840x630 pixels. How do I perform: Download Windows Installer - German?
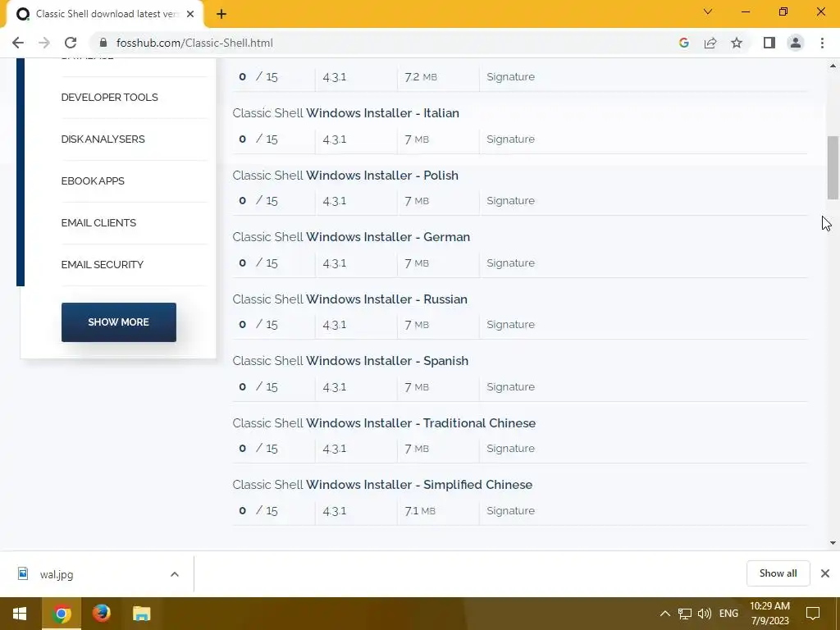tap(351, 237)
